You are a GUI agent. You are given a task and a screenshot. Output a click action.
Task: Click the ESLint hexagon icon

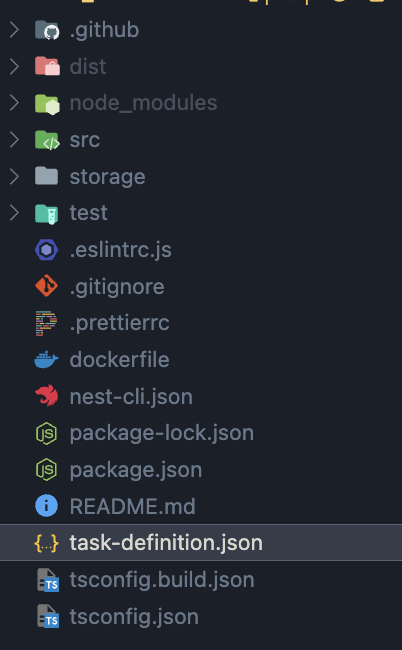pos(46,250)
